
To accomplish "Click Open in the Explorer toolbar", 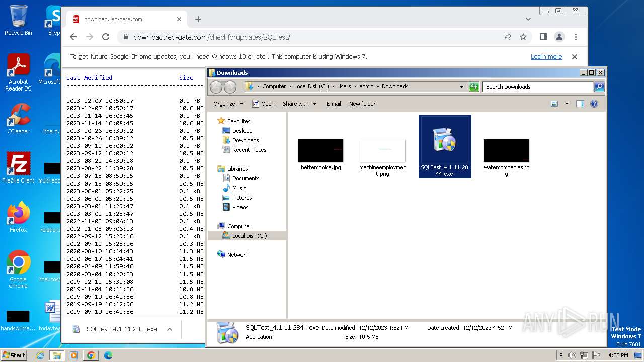I will [263, 104].
